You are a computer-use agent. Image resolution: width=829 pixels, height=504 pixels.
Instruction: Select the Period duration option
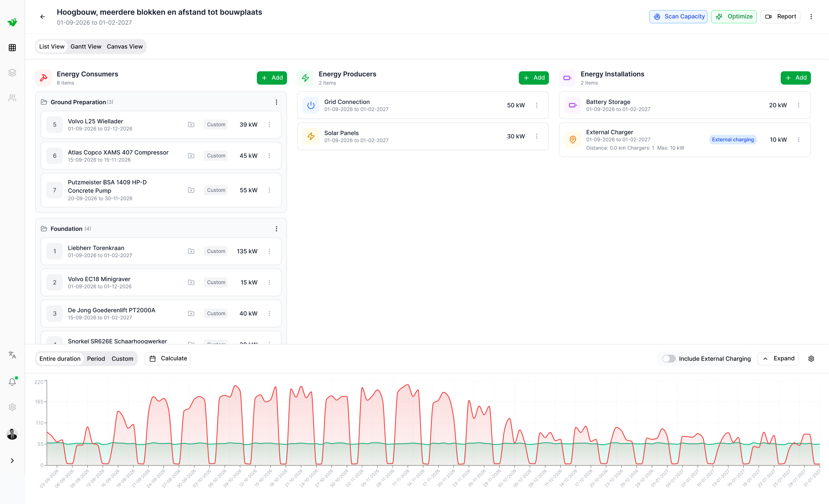coord(96,359)
